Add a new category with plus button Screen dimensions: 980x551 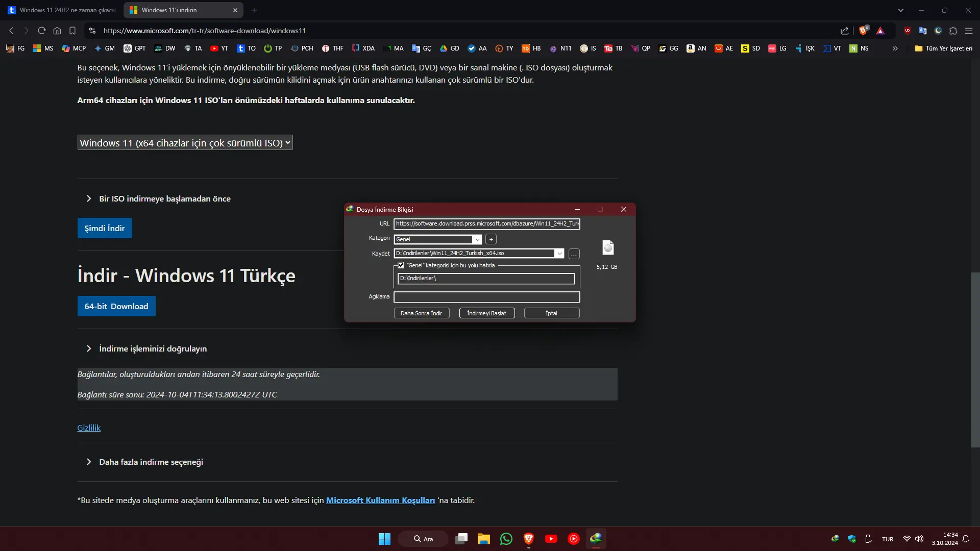point(491,239)
